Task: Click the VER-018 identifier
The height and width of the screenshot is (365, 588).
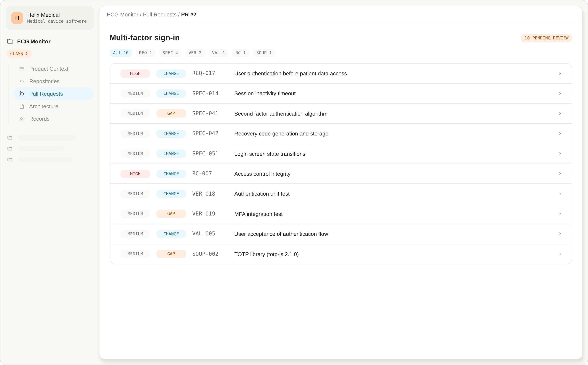Action: 204,194
